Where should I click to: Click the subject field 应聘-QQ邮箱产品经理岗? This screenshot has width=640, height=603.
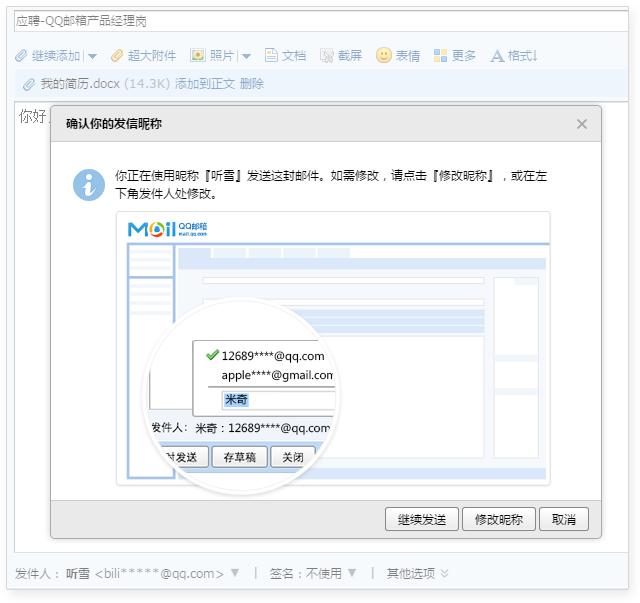tap(321, 21)
